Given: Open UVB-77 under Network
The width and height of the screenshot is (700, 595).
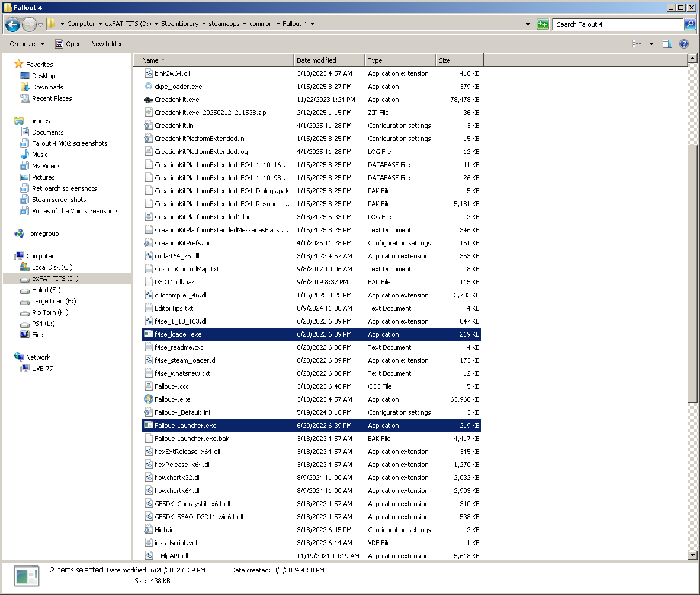Looking at the screenshot, I should (x=43, y=369).
